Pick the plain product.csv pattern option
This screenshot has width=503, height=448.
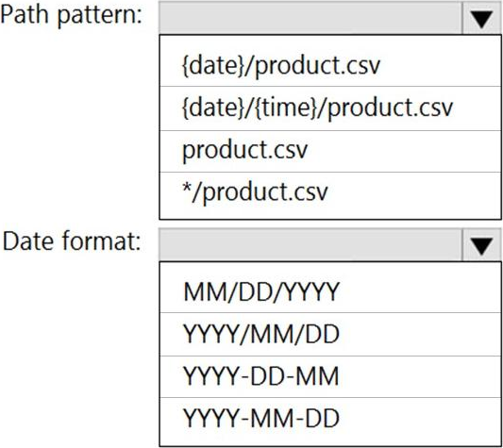point(330,151)
